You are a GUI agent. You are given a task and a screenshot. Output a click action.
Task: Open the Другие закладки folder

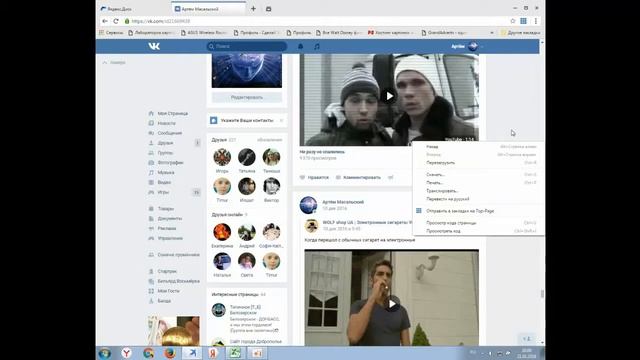click(x=520, y=33)
